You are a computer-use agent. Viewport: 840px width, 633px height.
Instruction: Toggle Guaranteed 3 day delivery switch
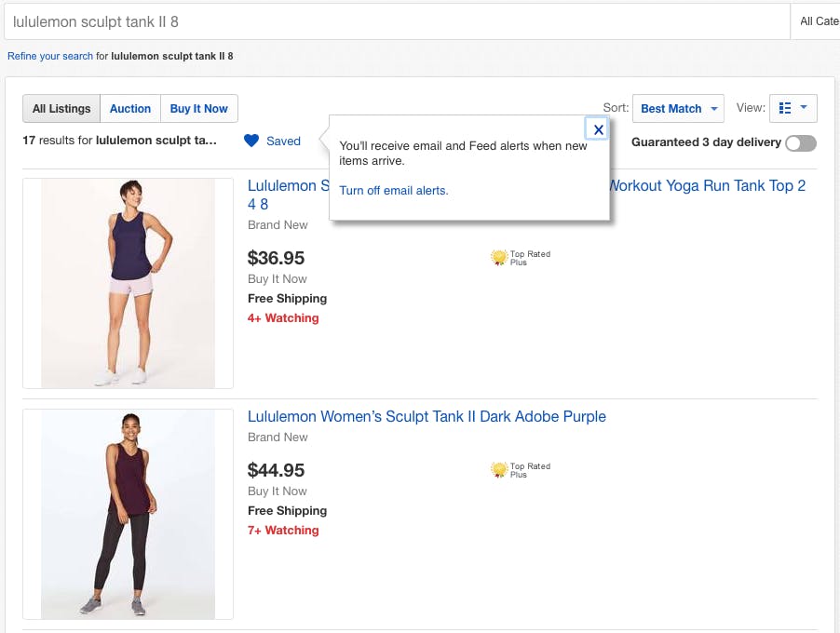click(x=800, y=142)
